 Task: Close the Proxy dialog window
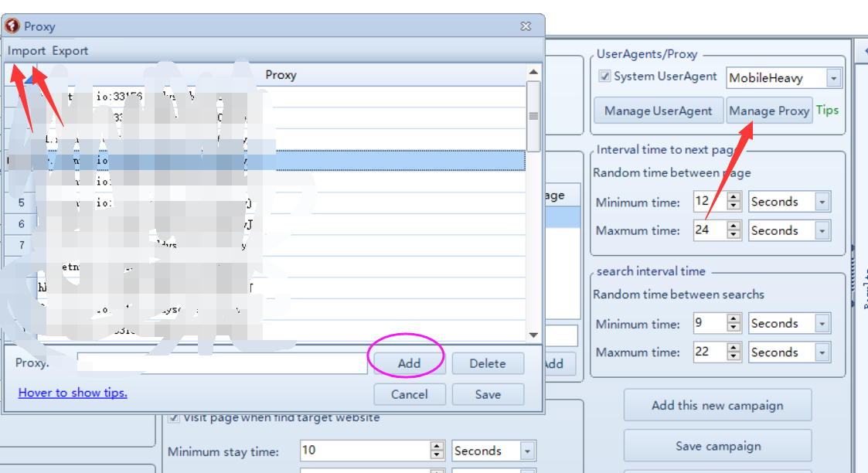(526, 26)
